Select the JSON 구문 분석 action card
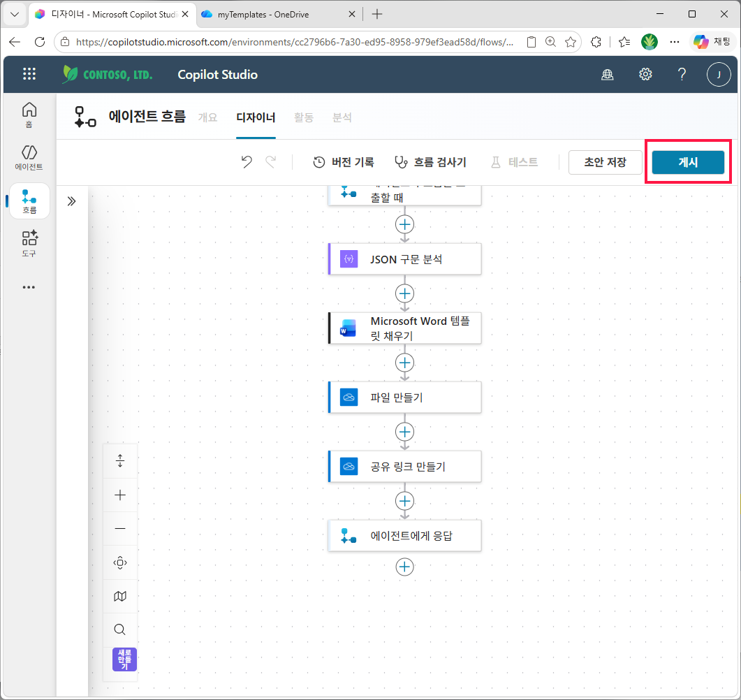 pos(405,259)
